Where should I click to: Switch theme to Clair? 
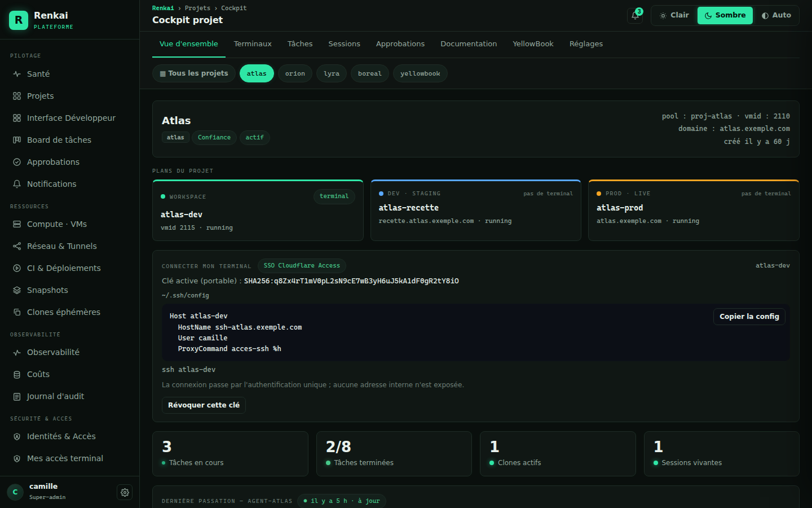[x=674, y=15]
